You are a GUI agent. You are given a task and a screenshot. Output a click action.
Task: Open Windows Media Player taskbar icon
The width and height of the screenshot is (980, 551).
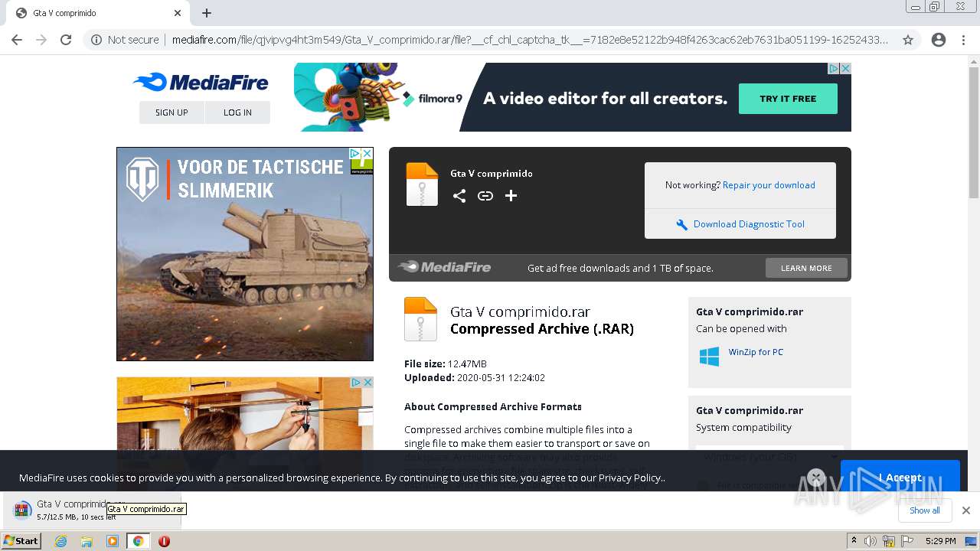[x=113, y=541]
